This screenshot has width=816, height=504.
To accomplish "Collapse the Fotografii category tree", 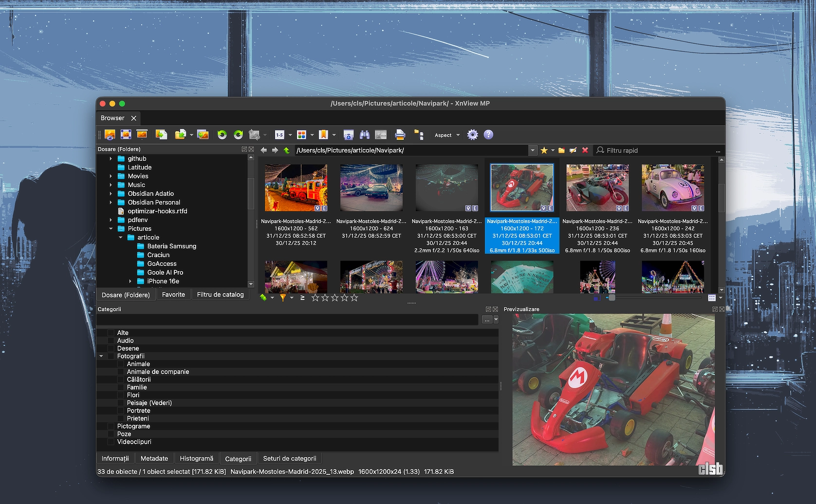I will pyautogui.click(x=101, y=356).
